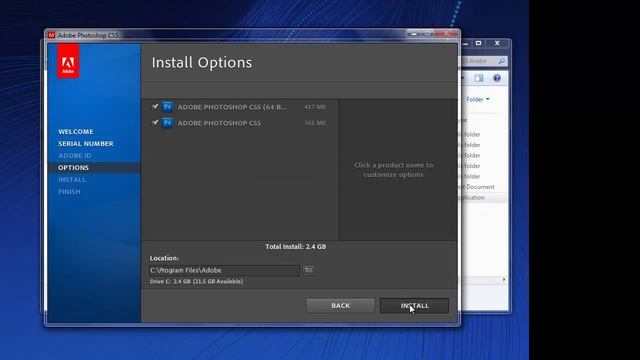Click the Explorer window search box
The image size is (640, 360).
click(484, 61)
